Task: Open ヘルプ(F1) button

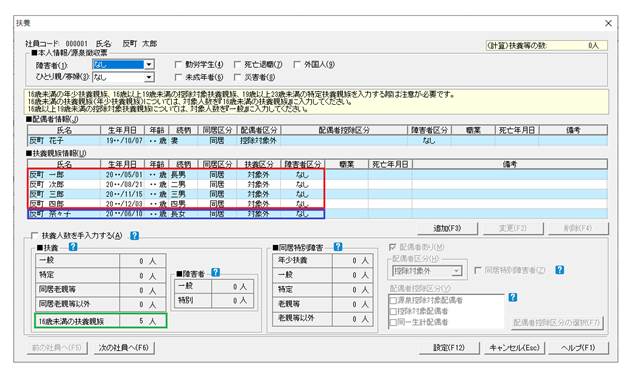Action: [578, 348]
